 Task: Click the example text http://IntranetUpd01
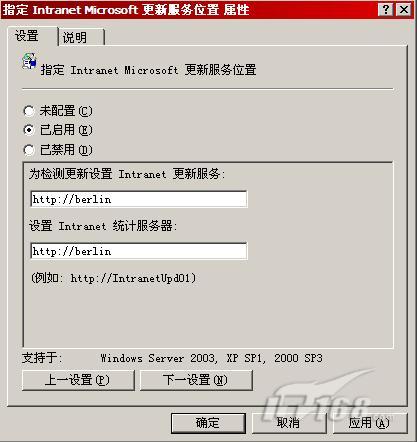click(133, 278)
